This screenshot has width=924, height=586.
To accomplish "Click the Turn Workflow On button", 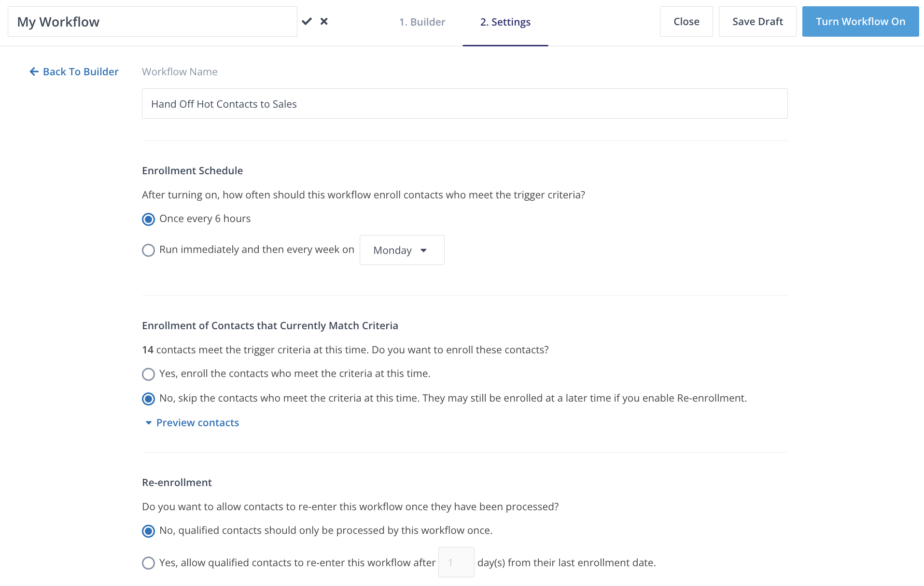I will pos(860,22).
